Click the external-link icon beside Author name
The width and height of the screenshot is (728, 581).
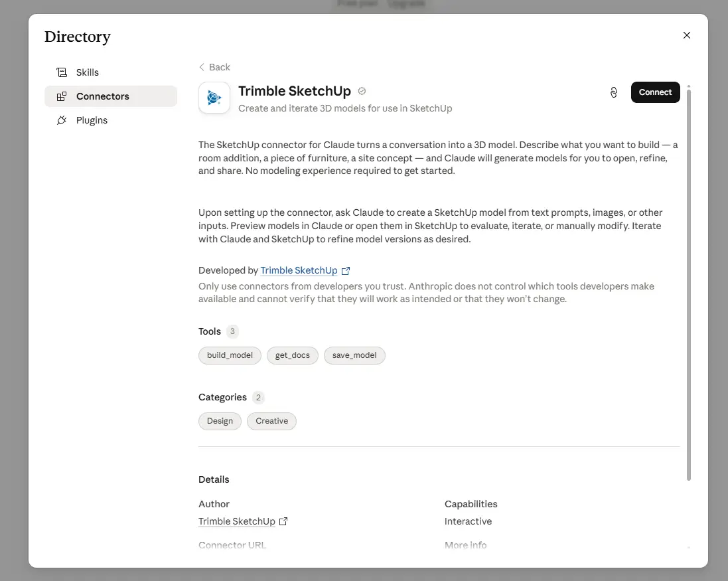(x=283, y=521)
